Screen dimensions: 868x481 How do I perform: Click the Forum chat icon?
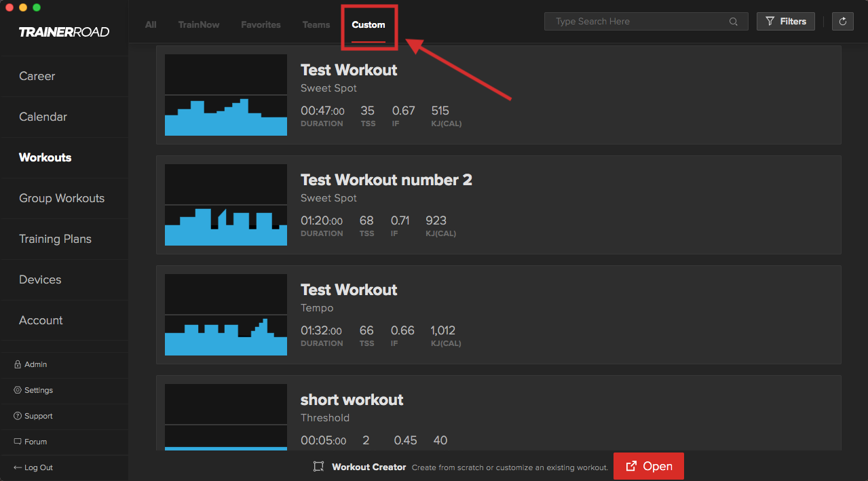coord(18,442)
